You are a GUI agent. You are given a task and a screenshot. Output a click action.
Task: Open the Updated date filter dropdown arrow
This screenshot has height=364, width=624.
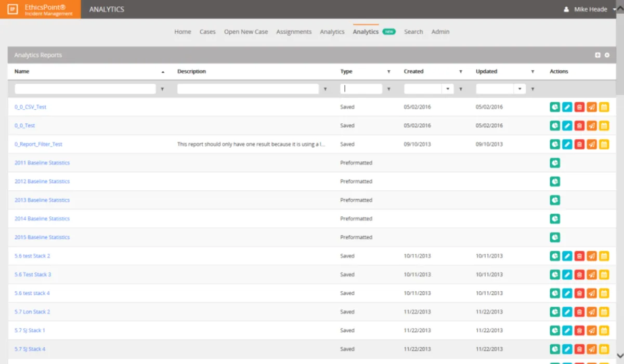pos(520,89)
